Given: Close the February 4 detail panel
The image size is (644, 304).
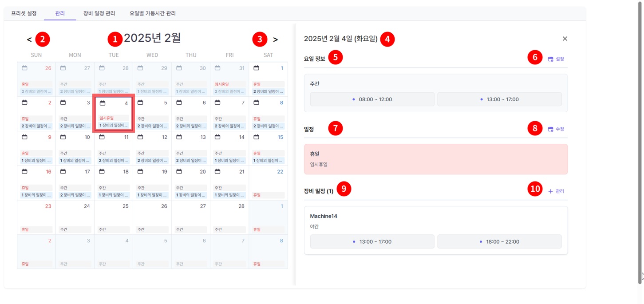Looking at the screenshot, I should [x=565, y=39].
